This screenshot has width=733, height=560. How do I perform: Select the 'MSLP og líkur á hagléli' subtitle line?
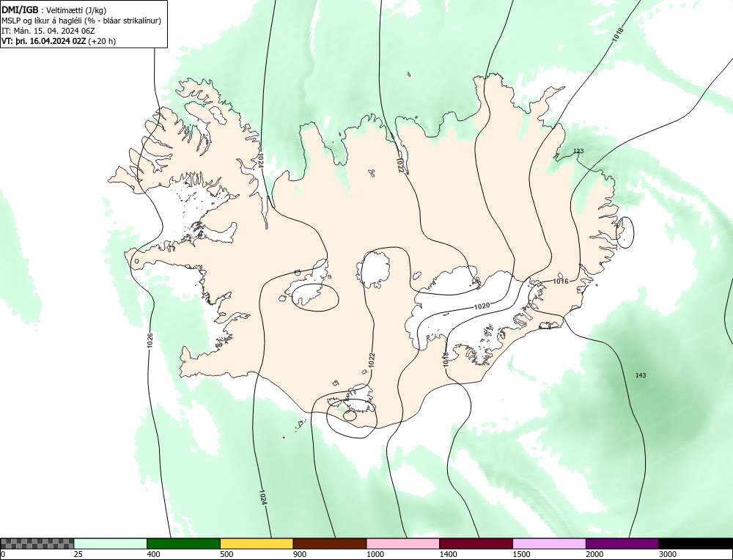coord(82,21)
